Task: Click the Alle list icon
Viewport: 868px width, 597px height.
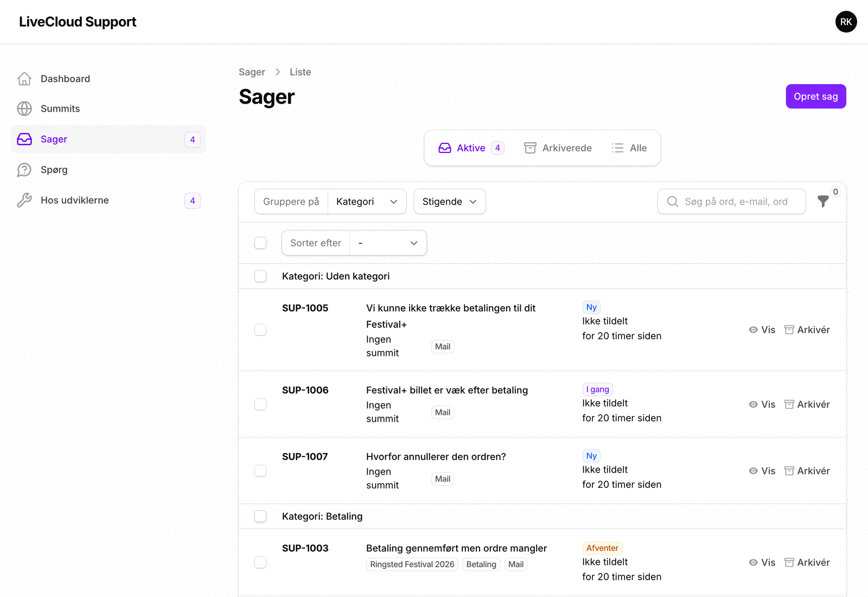Action: click(x=618, y=148)
